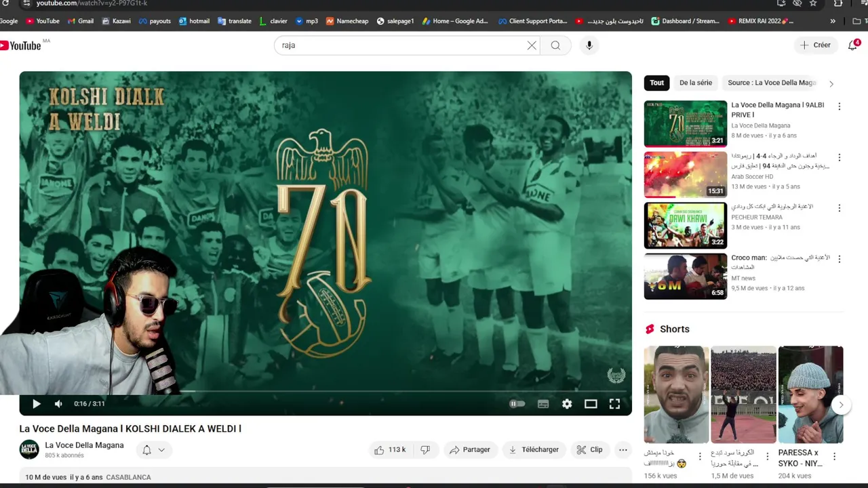Clear the search field with X
868x488 pixels.
click(x=532, y=45)
